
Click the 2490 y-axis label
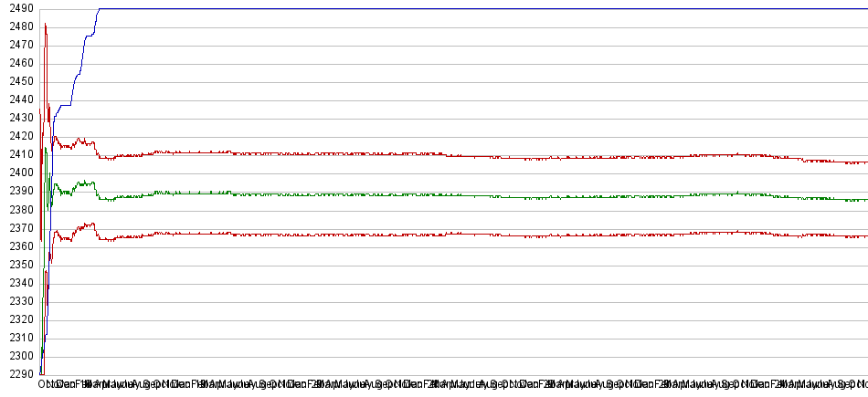click(x=18, y=8)
